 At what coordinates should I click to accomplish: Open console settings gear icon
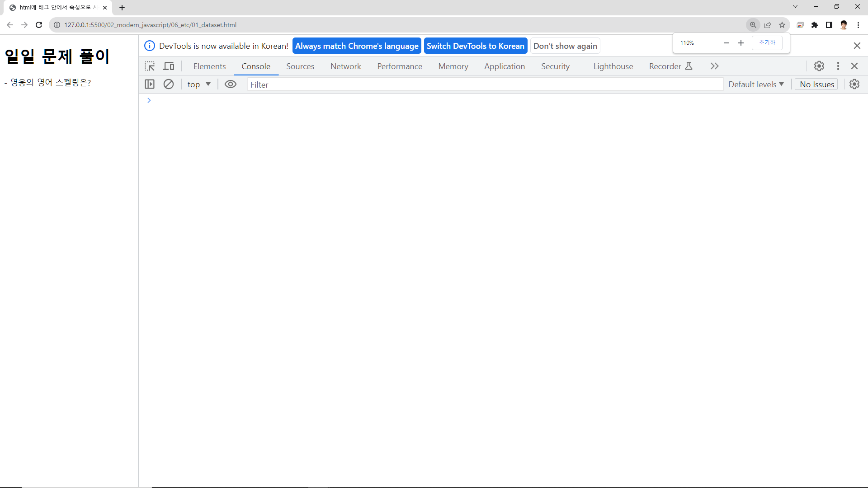click(x=854, y=84)
